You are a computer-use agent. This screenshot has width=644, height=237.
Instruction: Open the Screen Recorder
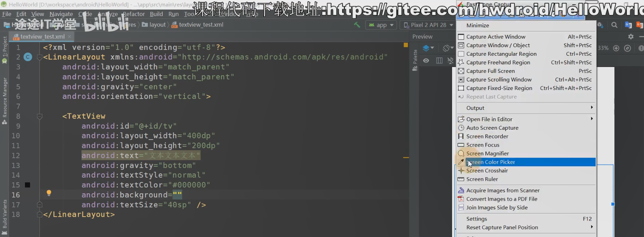526,136
